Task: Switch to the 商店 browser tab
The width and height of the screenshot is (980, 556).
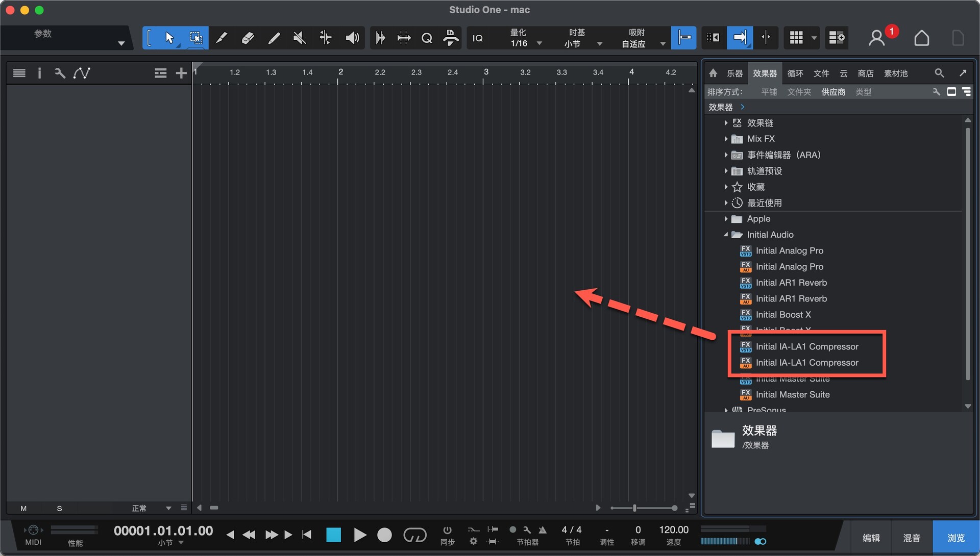Action: tap(866, 73)
